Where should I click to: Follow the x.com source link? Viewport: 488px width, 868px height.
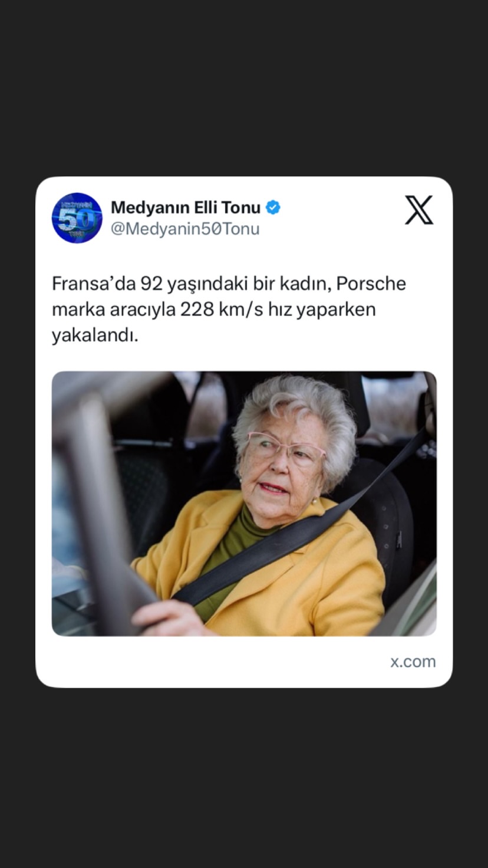[413, 662]
